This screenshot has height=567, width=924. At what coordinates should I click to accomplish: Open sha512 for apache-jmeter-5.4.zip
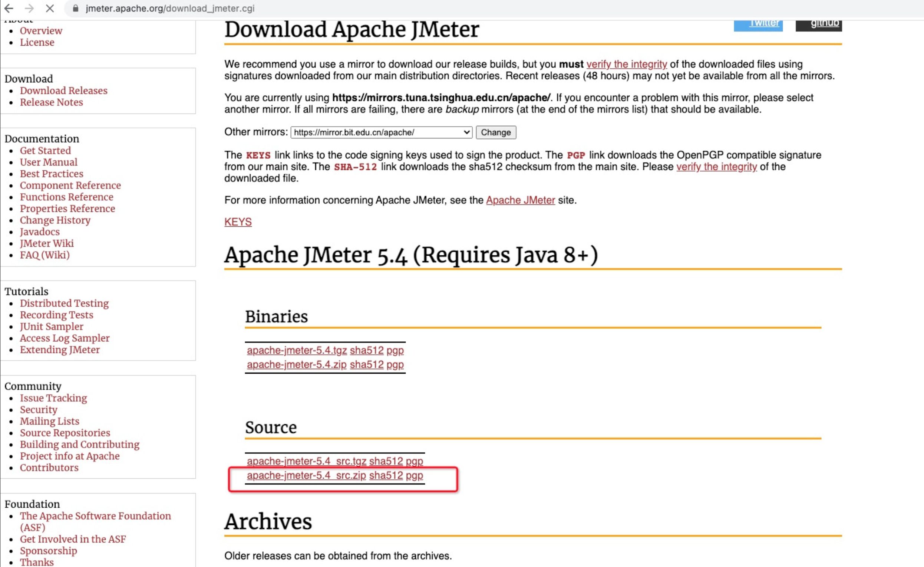point(367,365)
